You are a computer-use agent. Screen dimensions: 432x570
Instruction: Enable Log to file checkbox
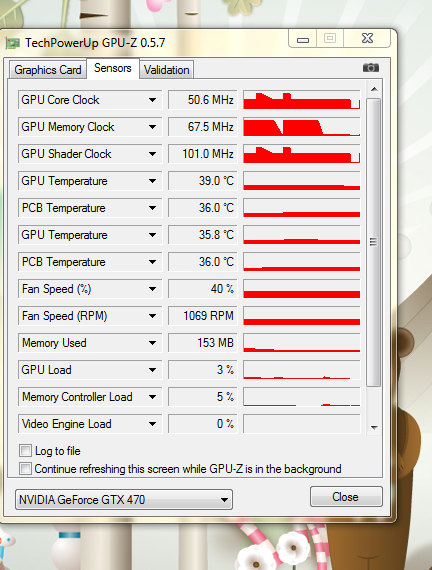pyautogui.click(x=25, y=451)
